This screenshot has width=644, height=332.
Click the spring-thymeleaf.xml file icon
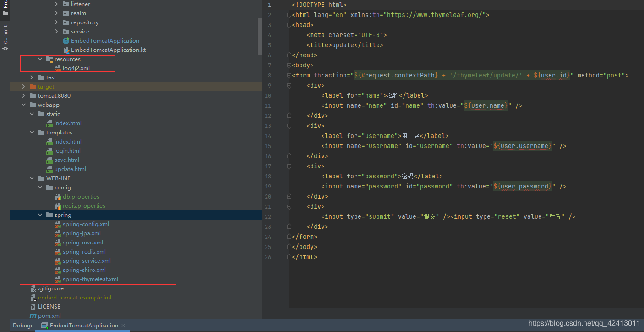click(x=58, y=279)
